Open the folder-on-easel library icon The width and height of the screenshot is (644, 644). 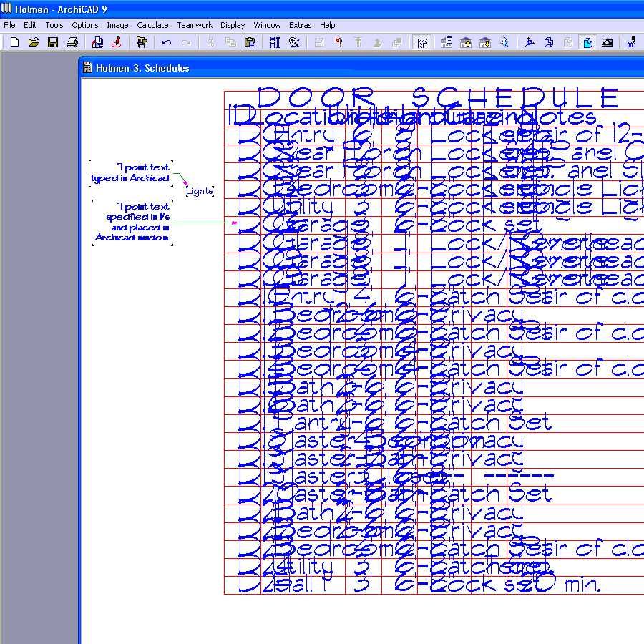coord(142,42)
